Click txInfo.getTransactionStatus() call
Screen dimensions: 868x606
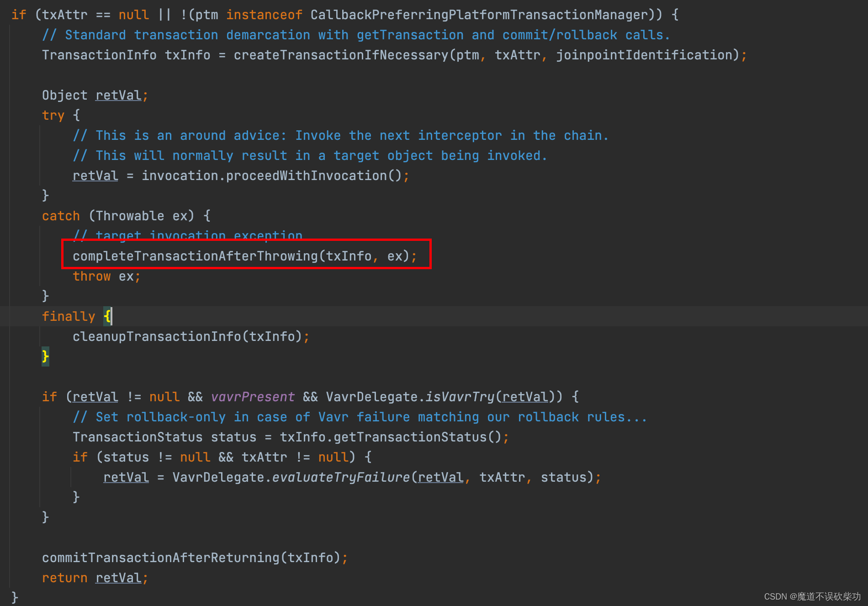point(391,437)
